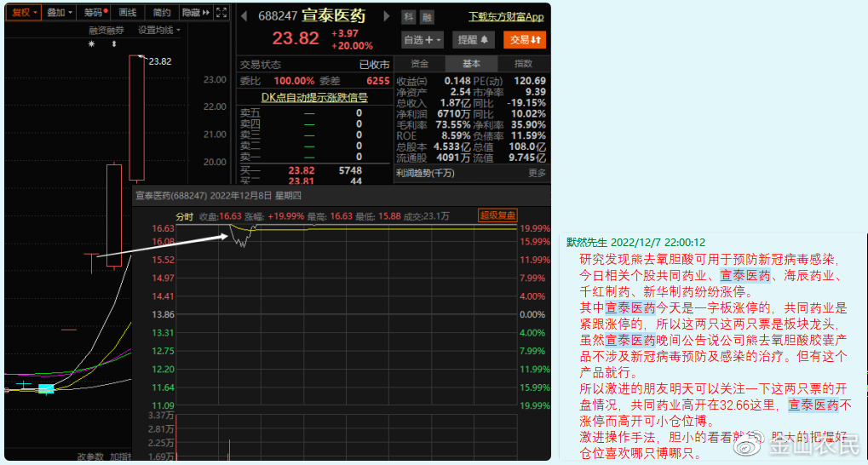This screenshot has width=868, height=465.
Task: Open 设置均线 moving average dropdown
Action: 159,31
